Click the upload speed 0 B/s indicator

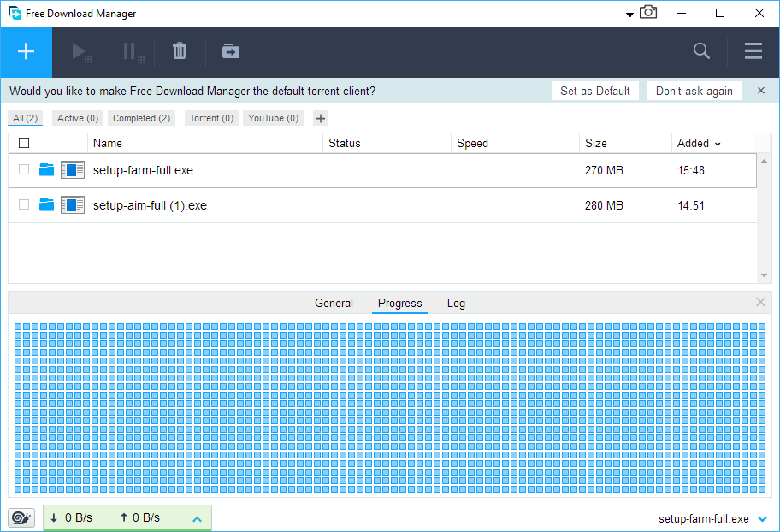click(x=139, y=518)
